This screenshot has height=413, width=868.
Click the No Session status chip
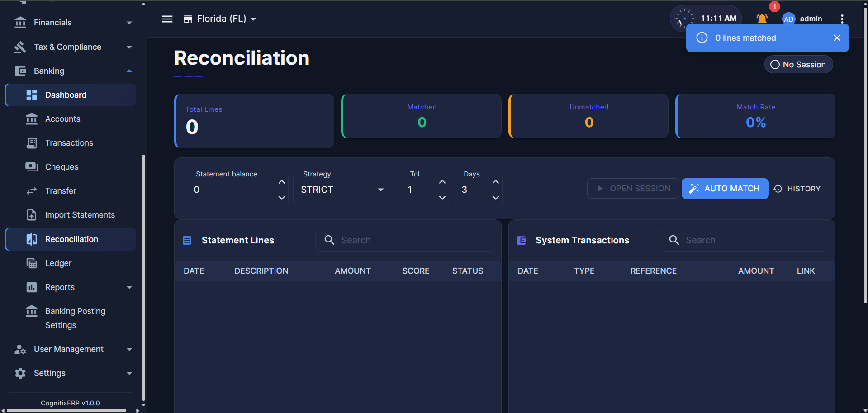pos(798,65)
